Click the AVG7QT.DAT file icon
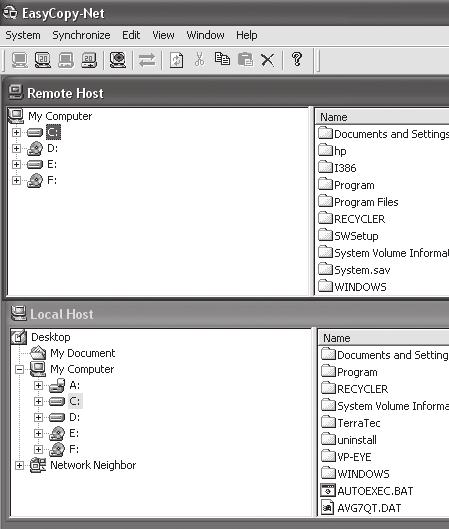 [327, 507]
